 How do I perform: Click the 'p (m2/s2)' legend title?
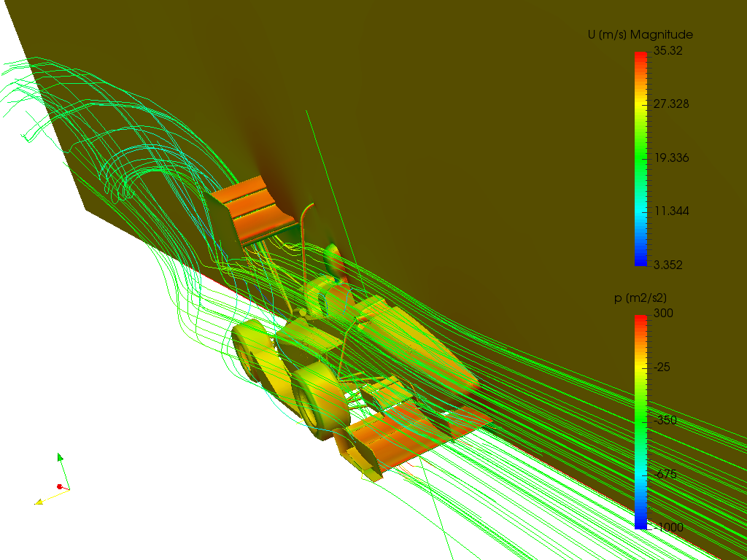tap(640, 298)
